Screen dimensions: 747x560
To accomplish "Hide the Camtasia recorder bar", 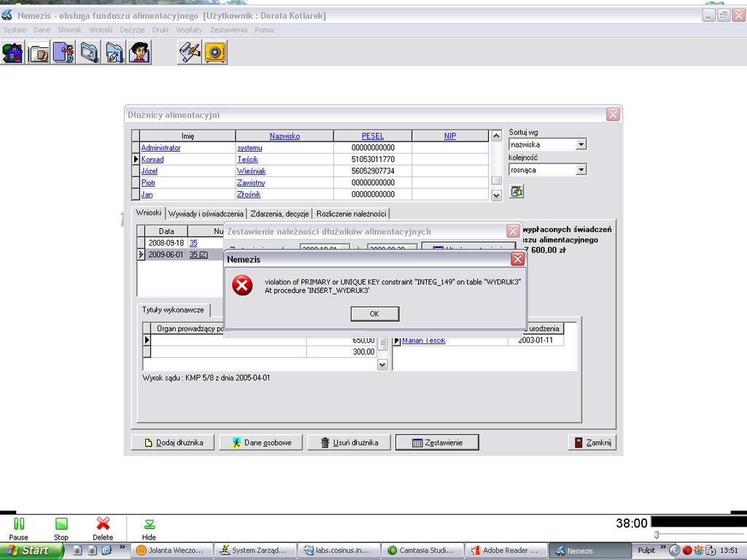I will pyautogui.click(x=149, y=529).
